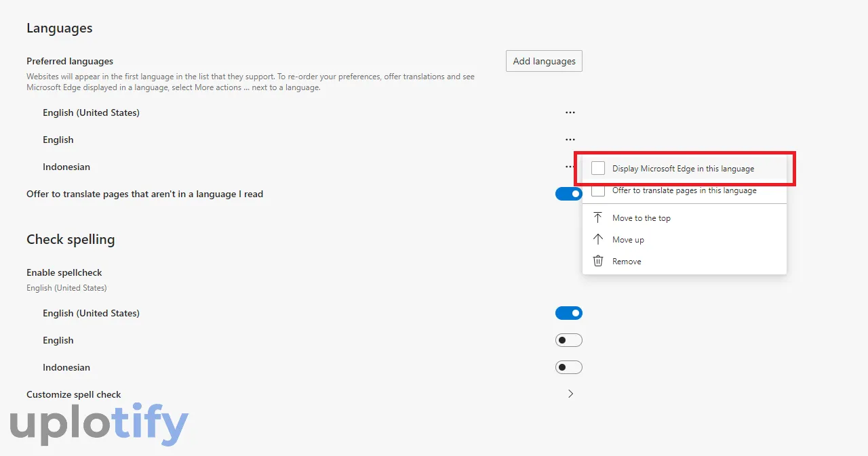
Task: Click the Move up arrow icon
Action: 597,239
